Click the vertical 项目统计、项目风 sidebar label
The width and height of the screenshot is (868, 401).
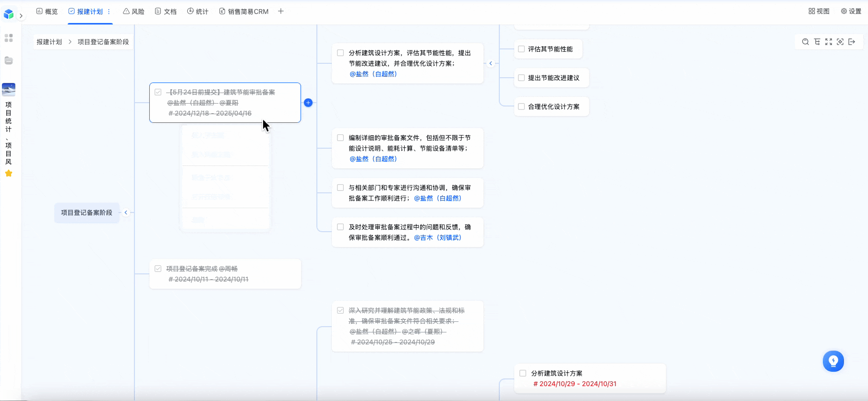click(9, 133)
